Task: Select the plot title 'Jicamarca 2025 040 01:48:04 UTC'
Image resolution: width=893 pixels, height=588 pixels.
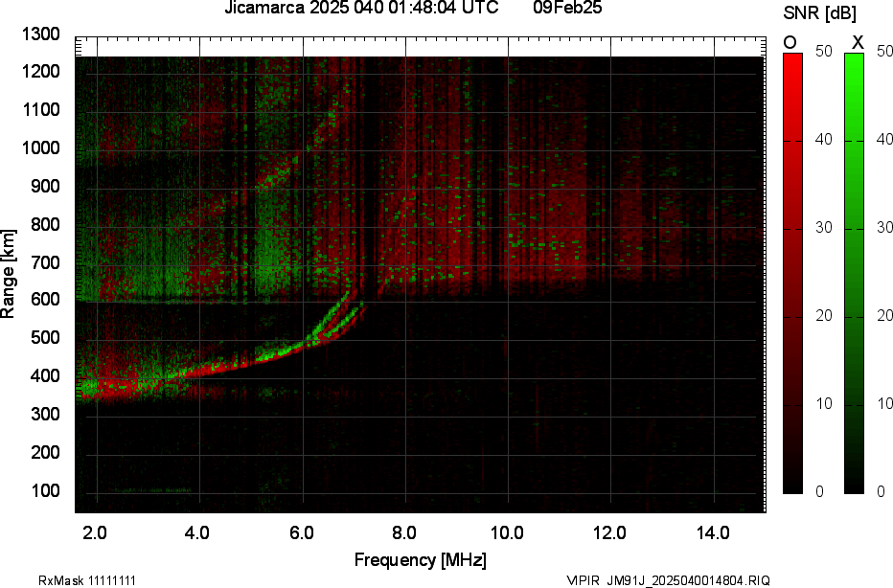Action: click(361, 8)
